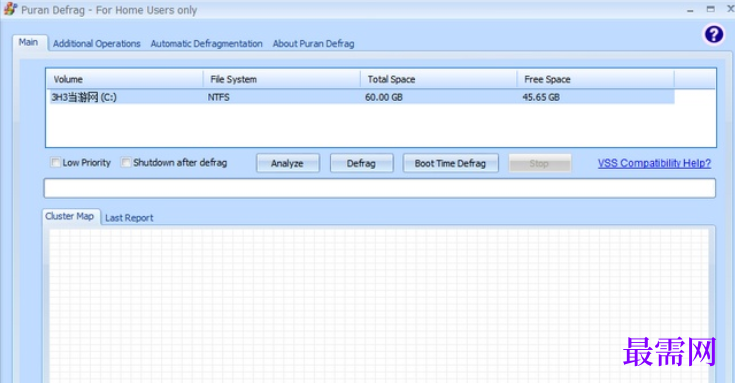Screen dimensions: 735x383
Task: Open the Additional Operations tab
Action: point(97,44)
